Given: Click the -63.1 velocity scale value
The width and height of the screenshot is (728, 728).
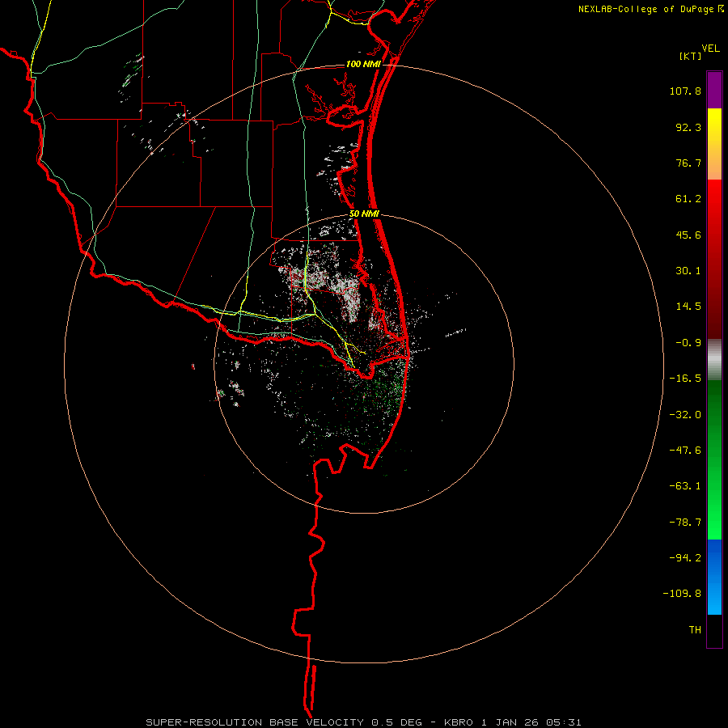Looking at the screenshot, I should 685,486.
